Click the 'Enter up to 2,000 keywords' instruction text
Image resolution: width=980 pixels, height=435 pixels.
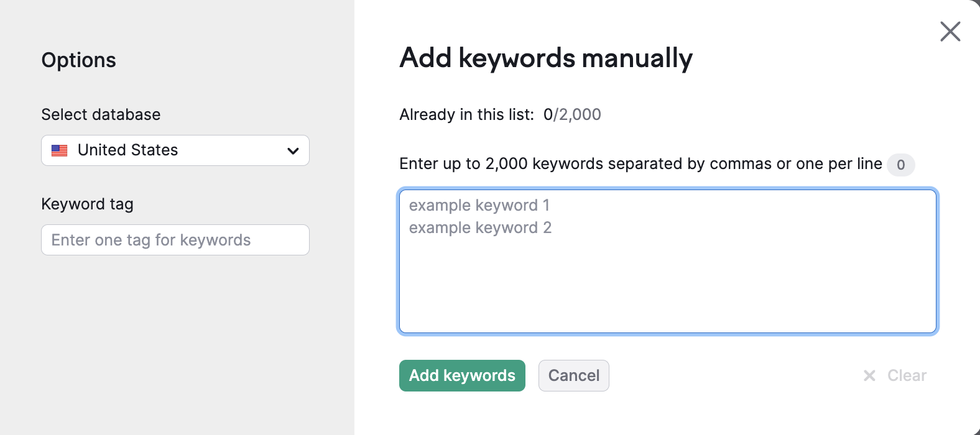640,164
